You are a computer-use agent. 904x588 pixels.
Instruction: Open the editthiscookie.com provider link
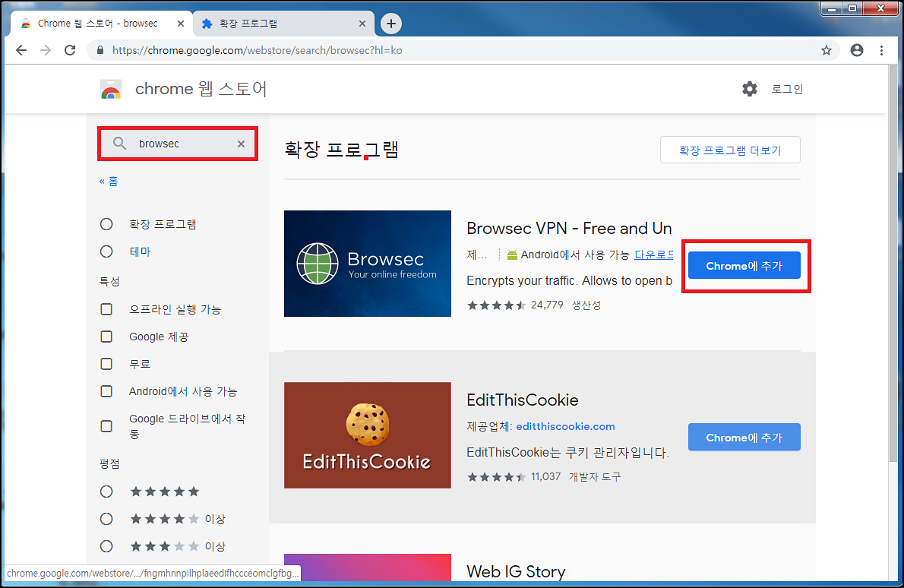coord(566,427)
